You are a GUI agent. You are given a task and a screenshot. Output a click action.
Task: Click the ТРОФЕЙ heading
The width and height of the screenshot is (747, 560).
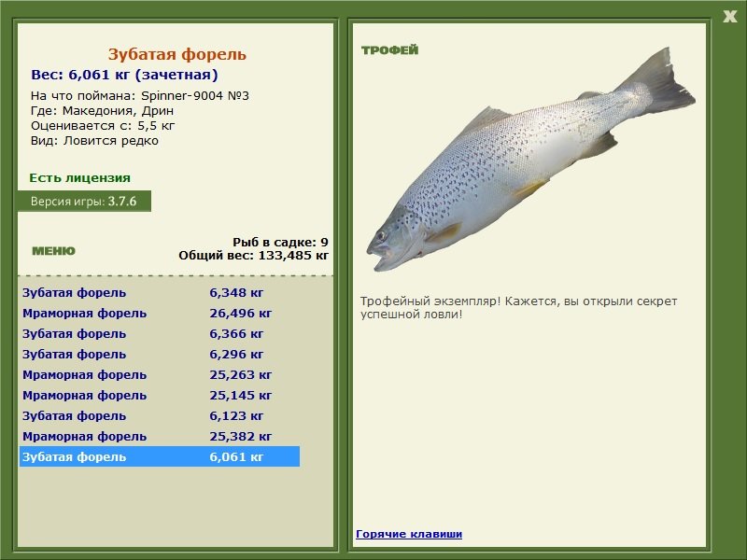[389, 50]
